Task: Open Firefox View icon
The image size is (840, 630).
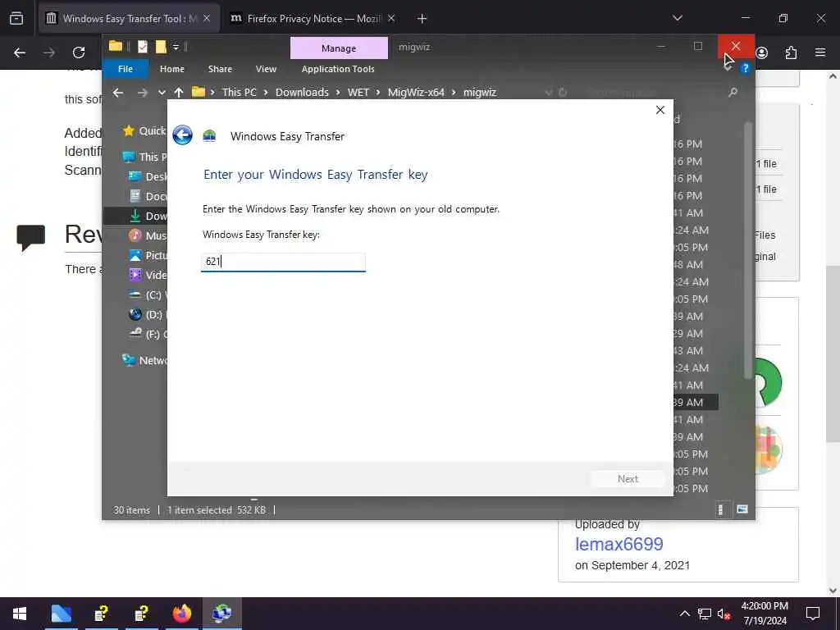Action: (x=16, y=18)
